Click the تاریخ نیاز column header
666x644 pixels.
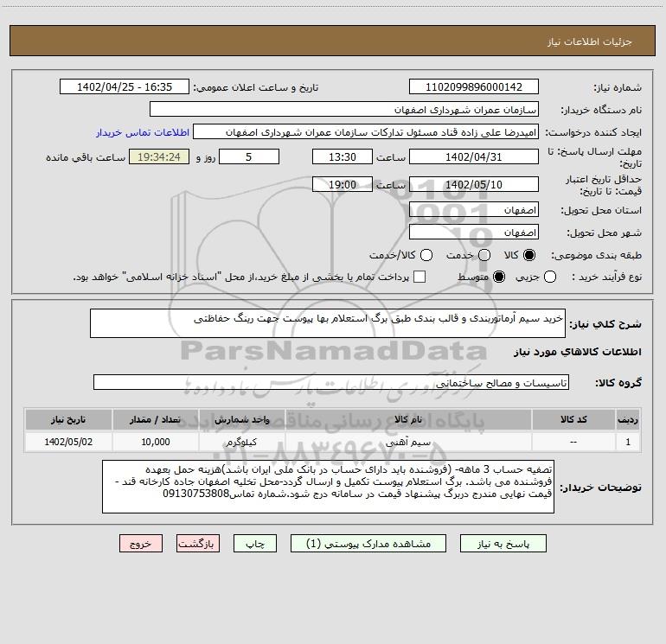tap(68, 419)
